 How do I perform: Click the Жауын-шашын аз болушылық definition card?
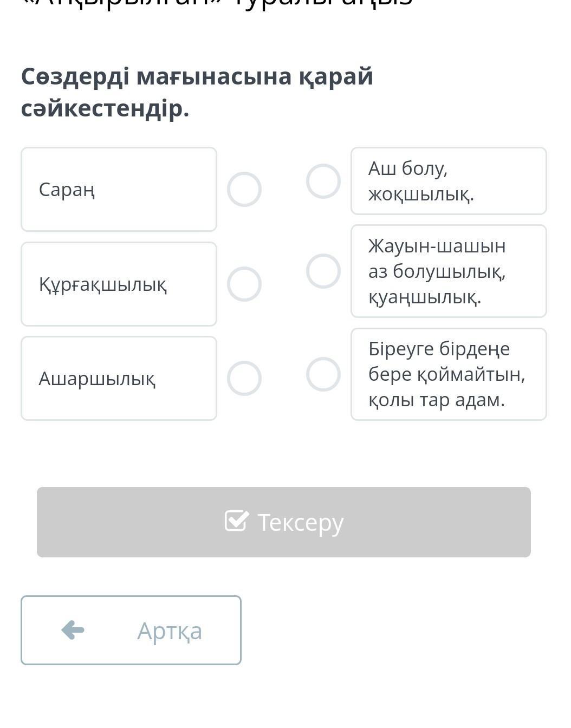pos(449,271)
